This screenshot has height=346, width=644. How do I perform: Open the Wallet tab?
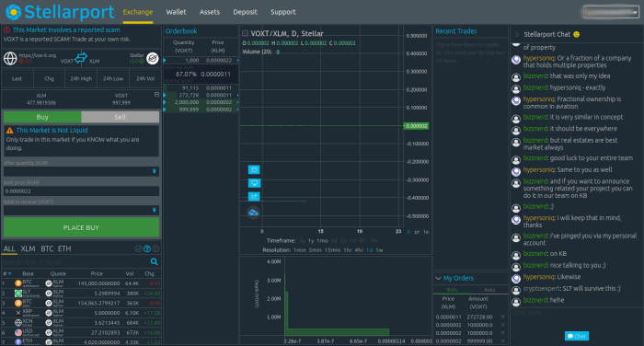coord(176,12)
